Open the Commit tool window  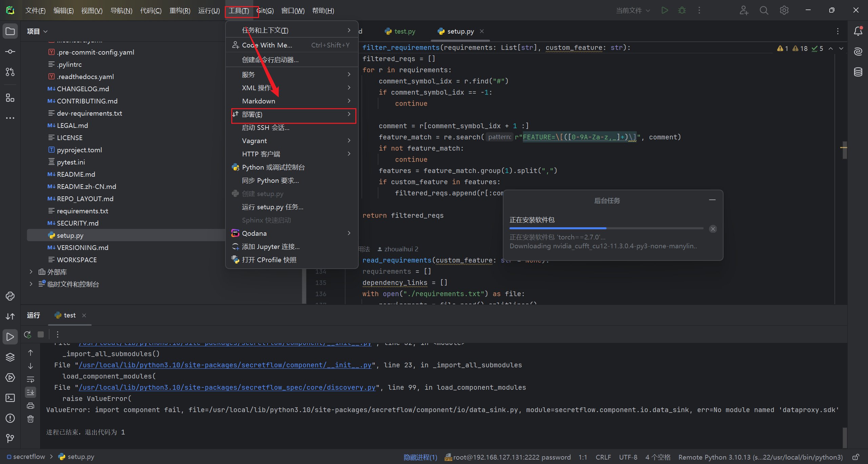coord(10,52)
